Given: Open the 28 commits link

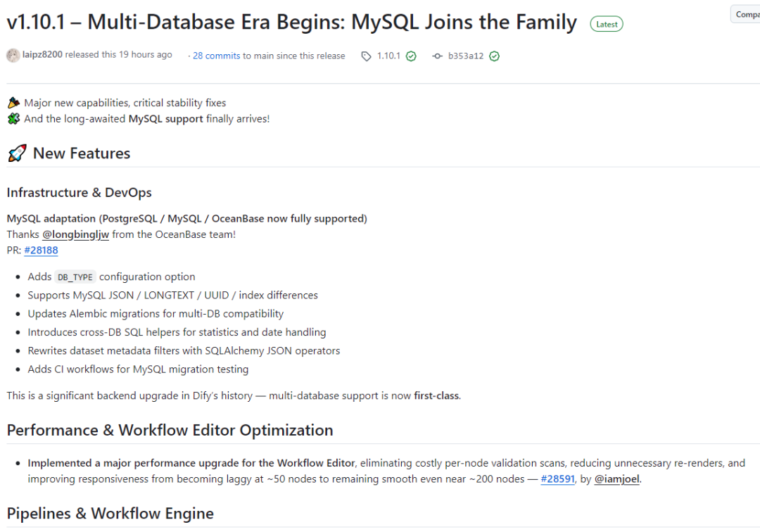Looking at the screenshot, I should click(216, 56).
